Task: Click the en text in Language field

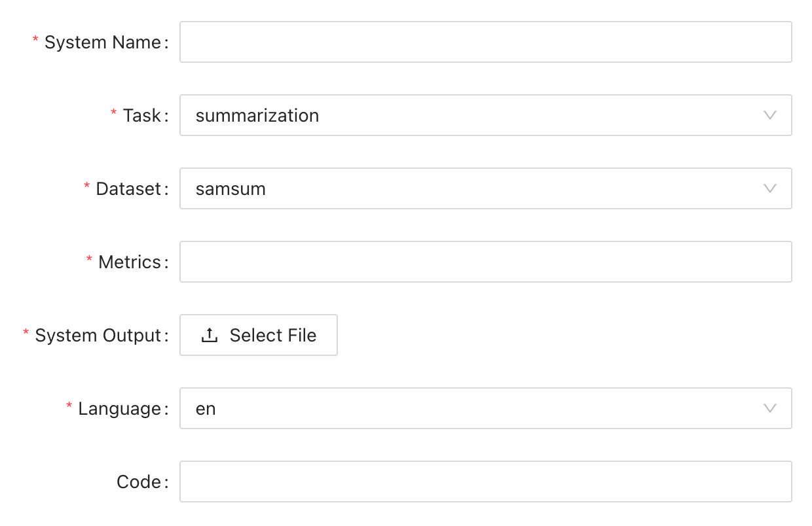Action: (x=206, y=408)
